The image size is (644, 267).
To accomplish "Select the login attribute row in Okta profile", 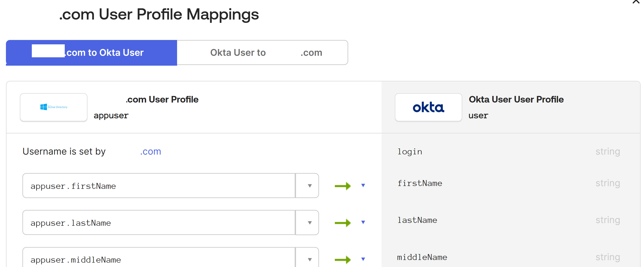I will [410, 151].
